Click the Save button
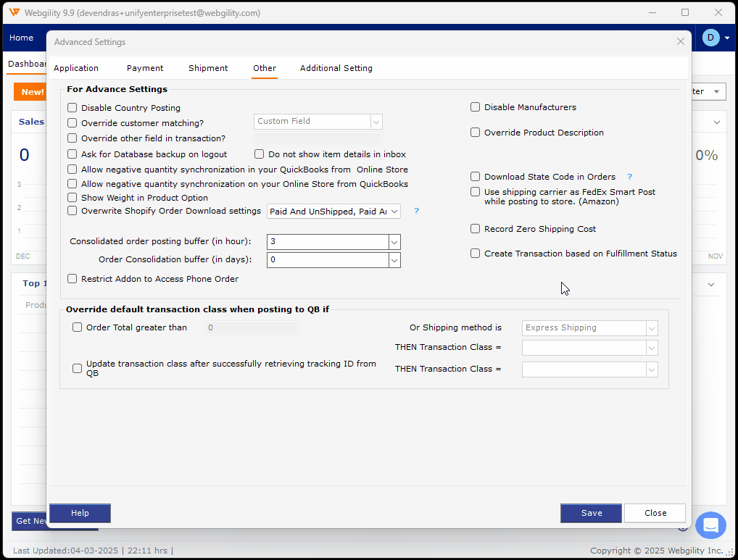This screenshot has width=738, height=560. 591,513
